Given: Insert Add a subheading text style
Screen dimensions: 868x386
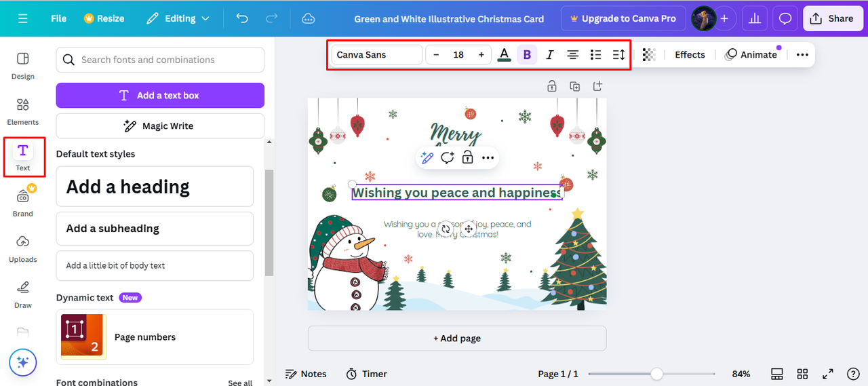Looking at the screenshot, I should pos(155,229).
